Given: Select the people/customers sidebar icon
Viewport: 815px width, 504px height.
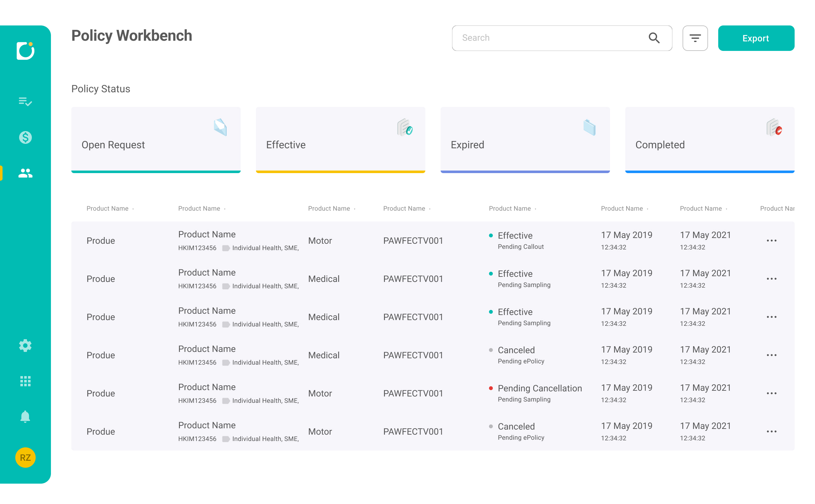Looking at the screenshot, I should (25, 173).
